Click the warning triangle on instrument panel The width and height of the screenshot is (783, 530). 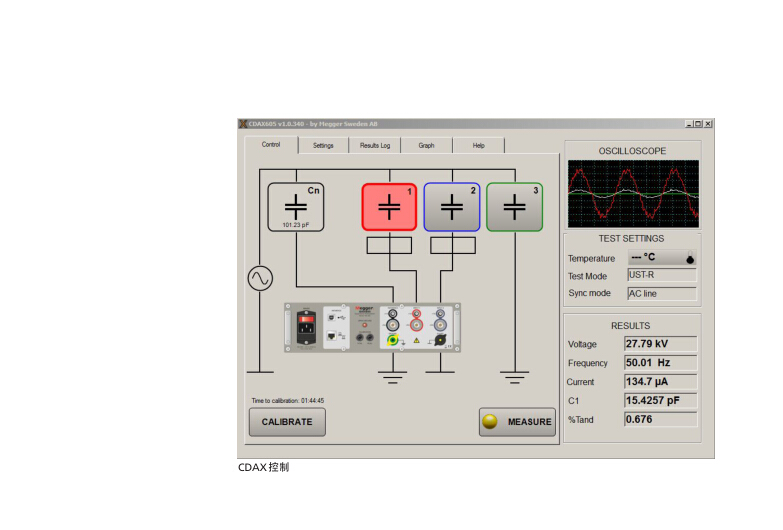(416, 341)
